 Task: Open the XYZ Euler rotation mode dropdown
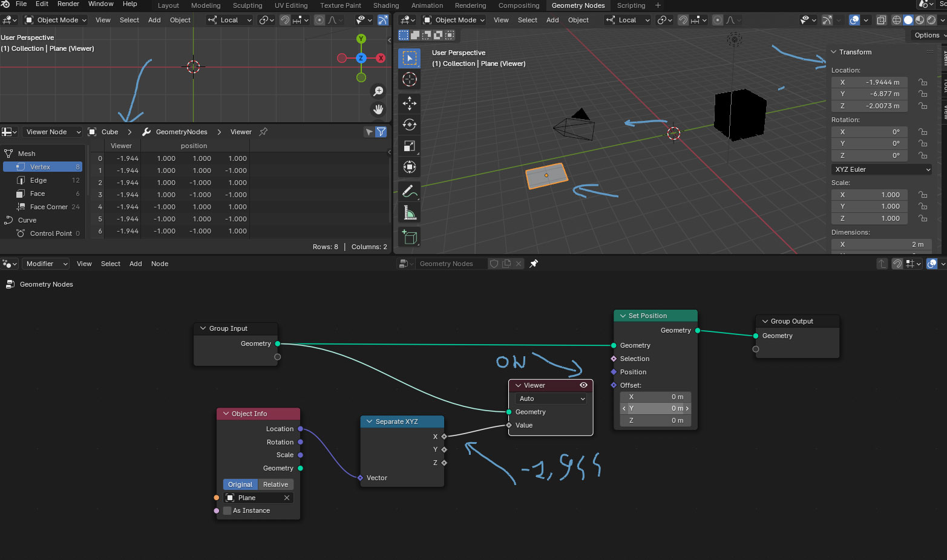882,169
